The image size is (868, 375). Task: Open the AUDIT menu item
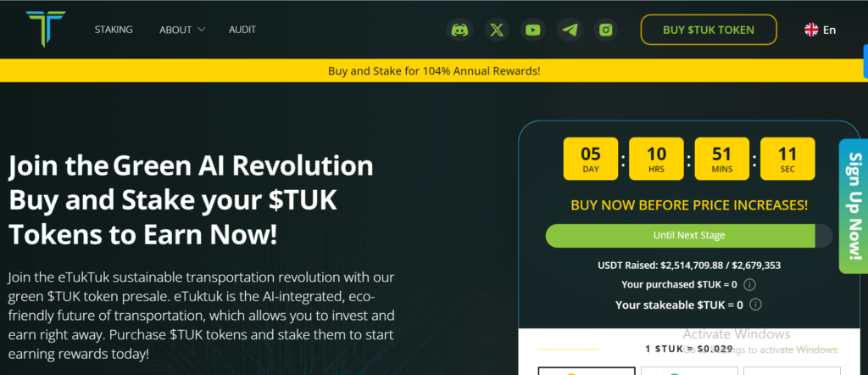click(x=242, y=30)
